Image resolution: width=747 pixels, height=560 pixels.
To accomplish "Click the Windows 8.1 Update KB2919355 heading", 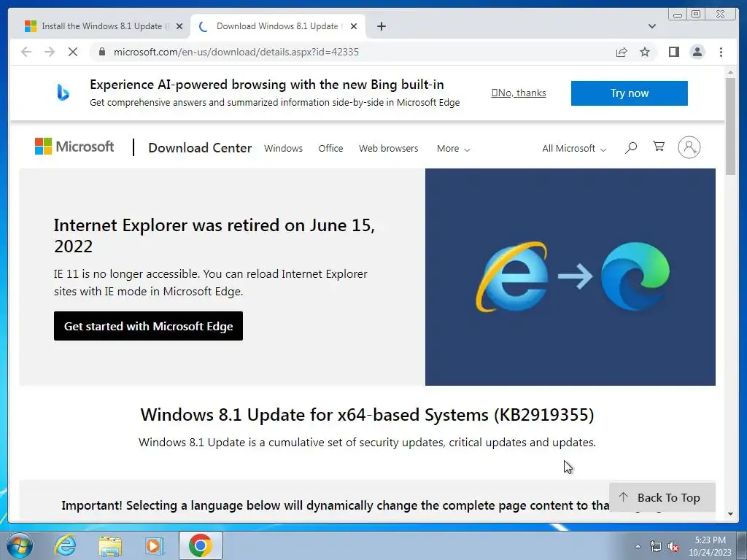I will 367,414.
